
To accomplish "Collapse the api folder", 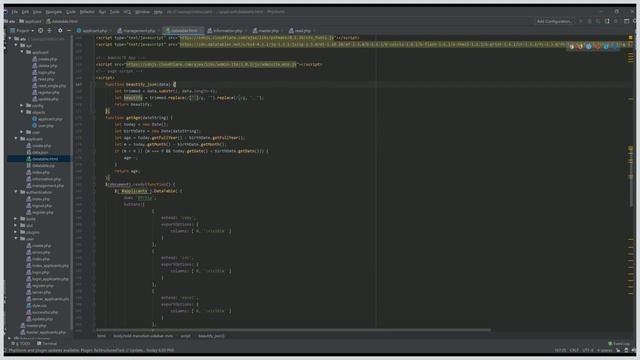I will [x=16, y=45].
